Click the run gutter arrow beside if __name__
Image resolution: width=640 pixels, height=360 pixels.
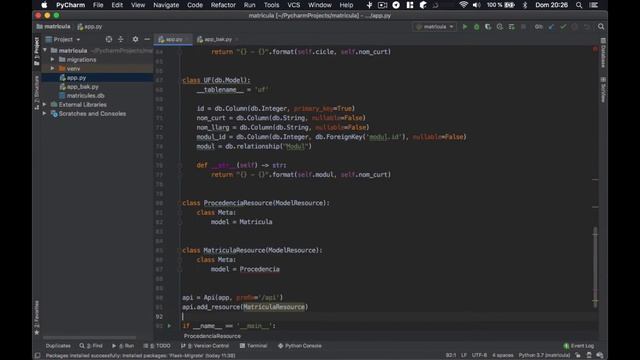point(169,326)
